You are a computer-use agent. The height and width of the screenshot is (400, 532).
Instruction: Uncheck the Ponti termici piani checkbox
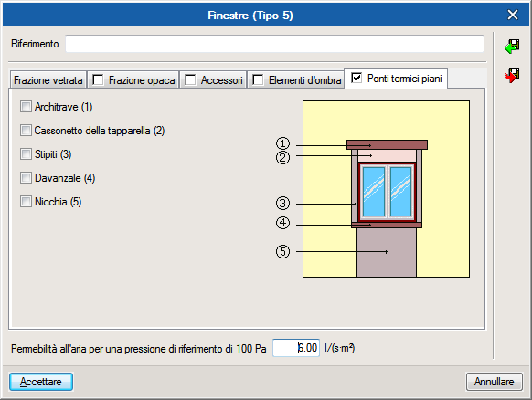pyautogui.click(x=356, y=78)
